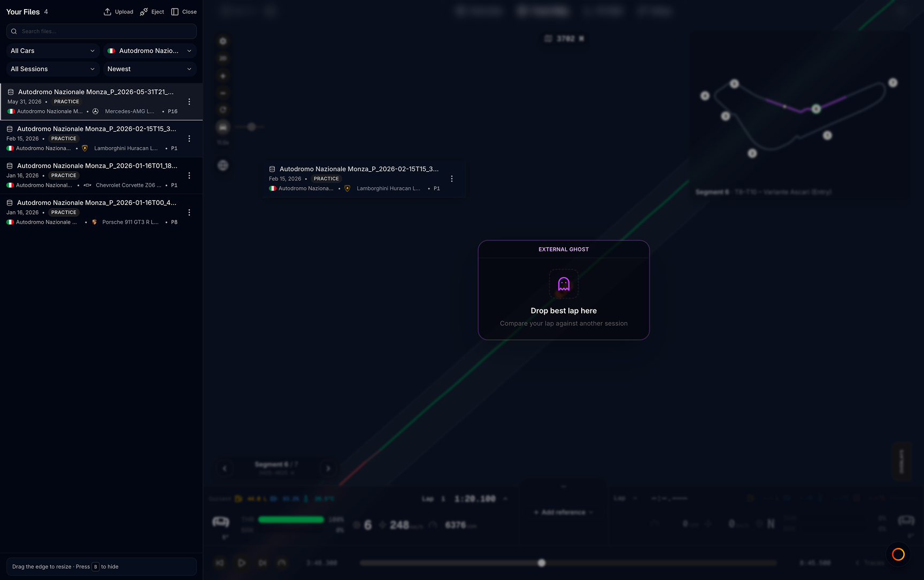Click PRACTICE badge on floating dragged card
The image size is (924, 580).
[x=326, y=179]
